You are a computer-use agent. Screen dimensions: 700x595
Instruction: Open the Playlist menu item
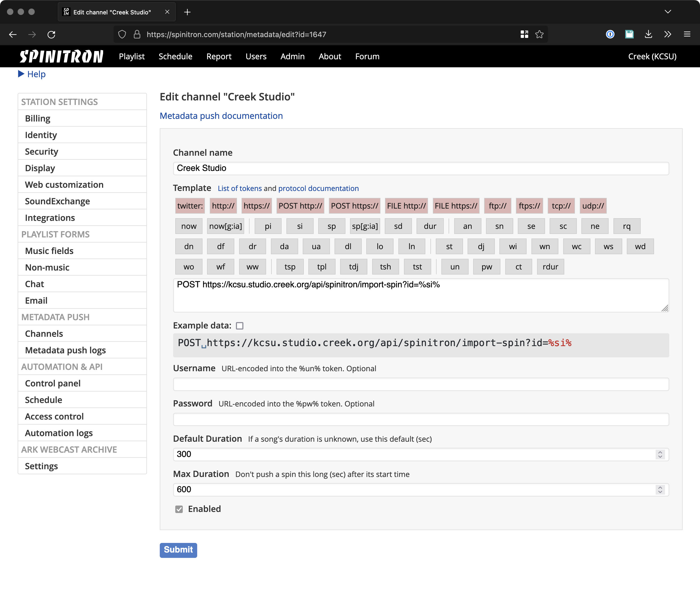click(x=132, y=56)
